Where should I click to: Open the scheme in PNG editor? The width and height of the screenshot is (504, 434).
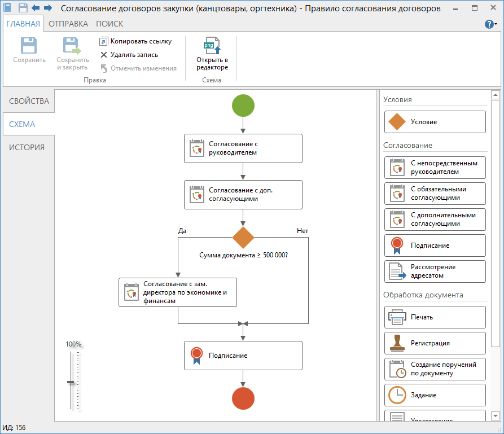coord(212,54)
